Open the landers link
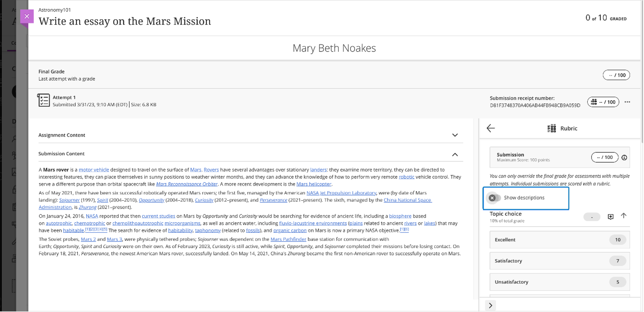 click(x=318, y=170)
